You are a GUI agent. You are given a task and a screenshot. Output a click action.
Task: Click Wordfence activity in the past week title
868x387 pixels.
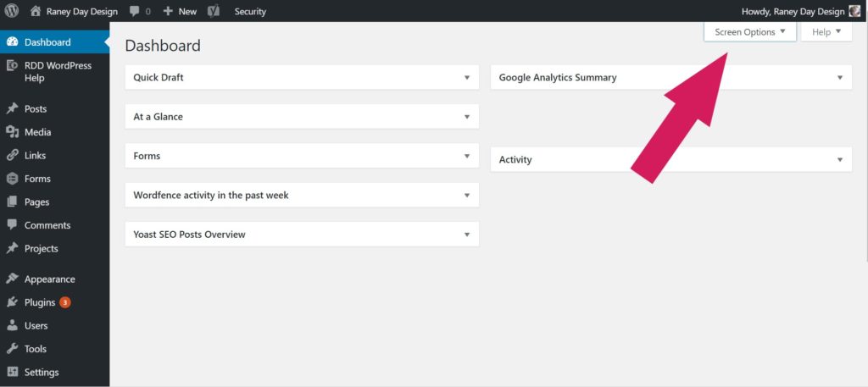tap(211, 195)
